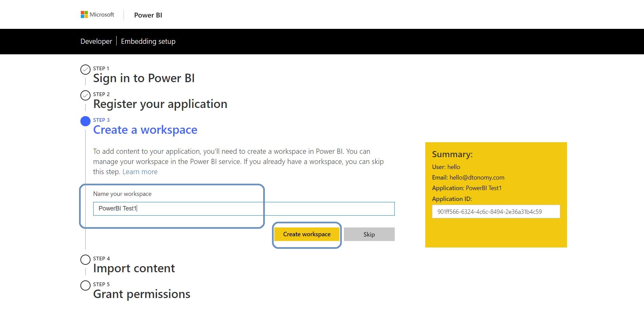Focus the workspace name input field
Image resolution: width=644 pixels, height=314 pixels.
244,209
